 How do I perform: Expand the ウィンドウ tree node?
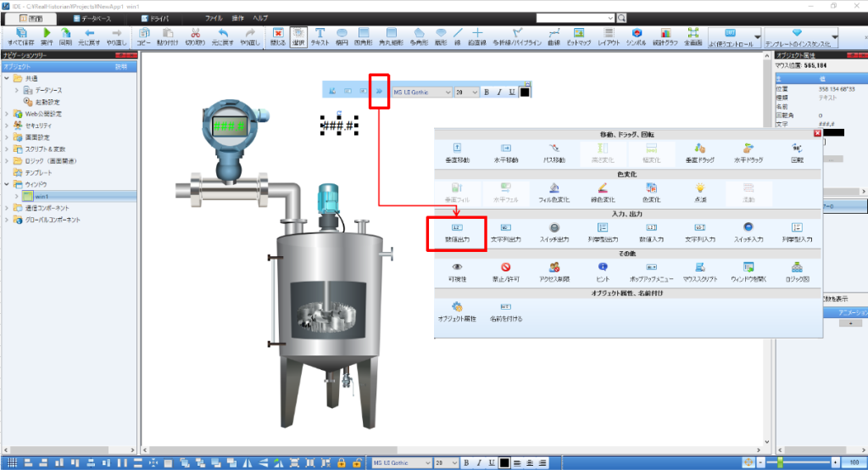click(x=7, y=184)
